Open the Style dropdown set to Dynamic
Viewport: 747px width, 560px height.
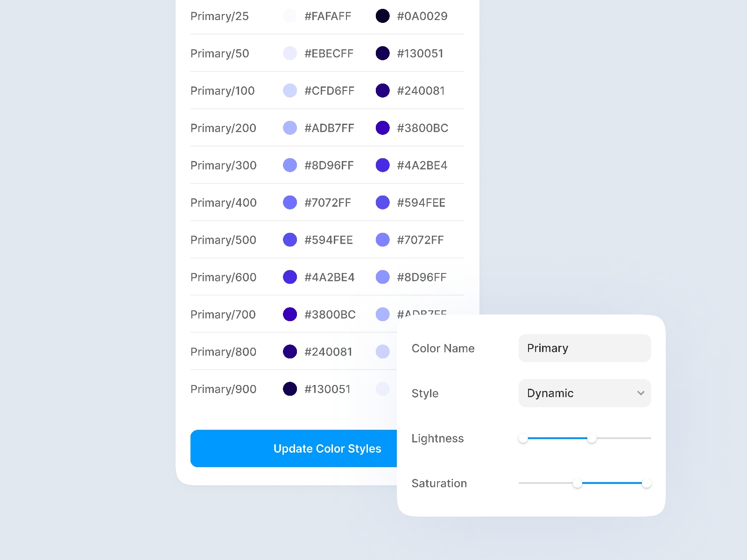click(x=584, y=393)
